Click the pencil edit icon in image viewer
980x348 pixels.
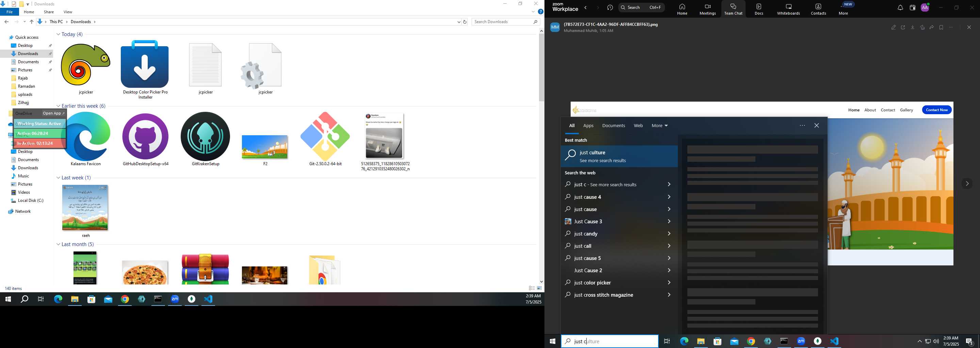click(x=894, y=27)
